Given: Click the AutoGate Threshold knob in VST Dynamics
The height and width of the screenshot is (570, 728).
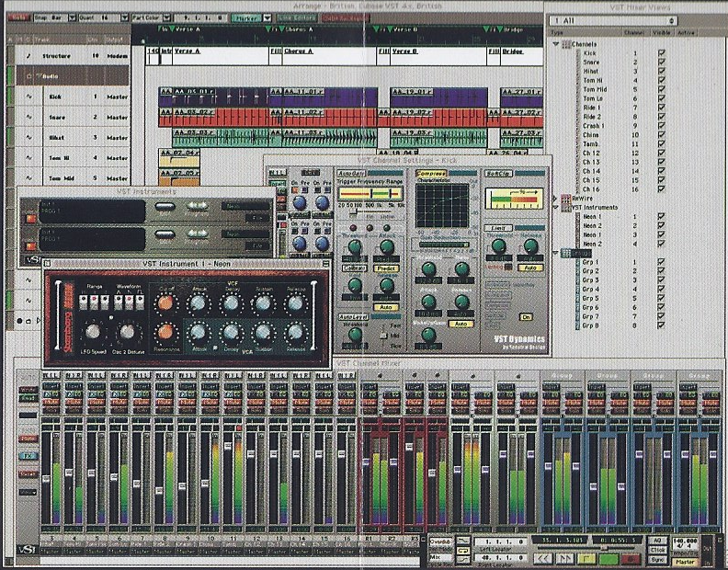Looking at the screenshot, I should (355, 246).
